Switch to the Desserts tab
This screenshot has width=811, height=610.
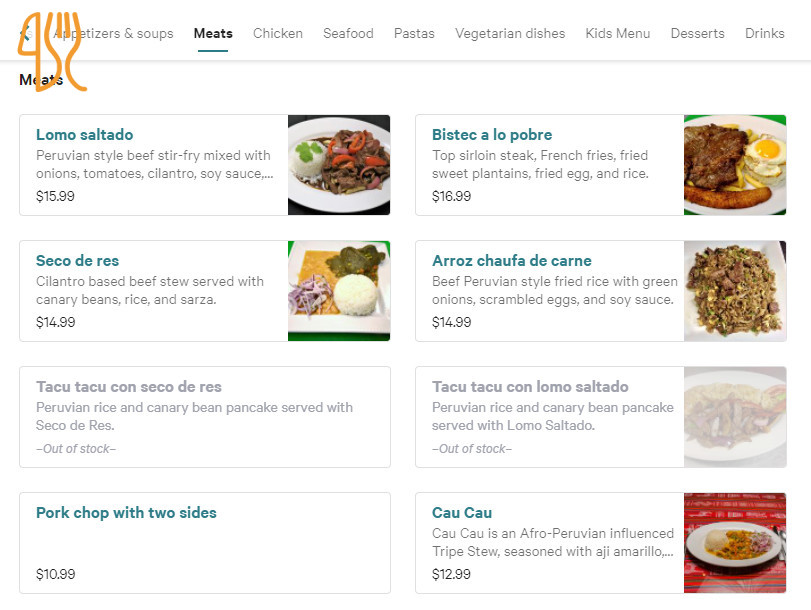[697, 34]
